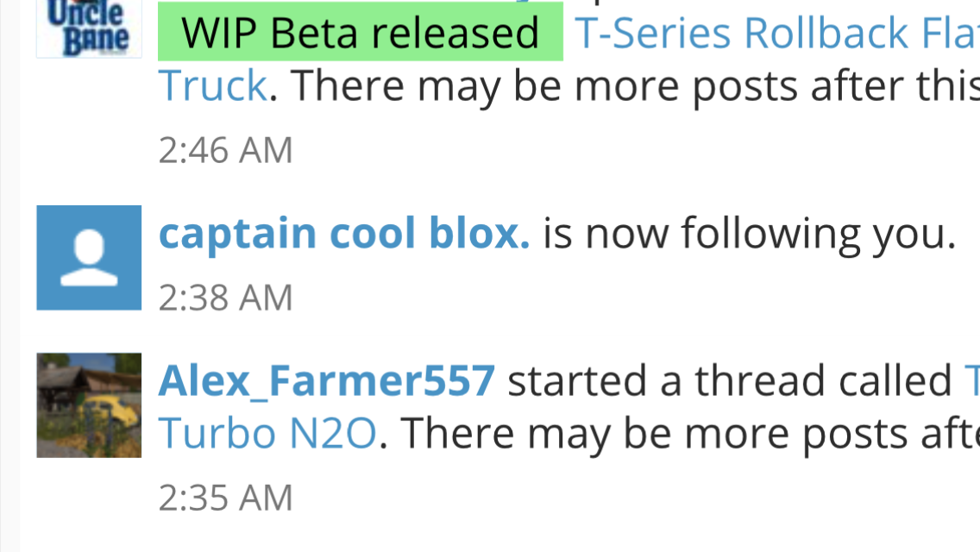The width and height of the screenshot is (980, 552).
Task: Visit the Alex_Farmer557 username link
Action: click(x=327, y=380)
